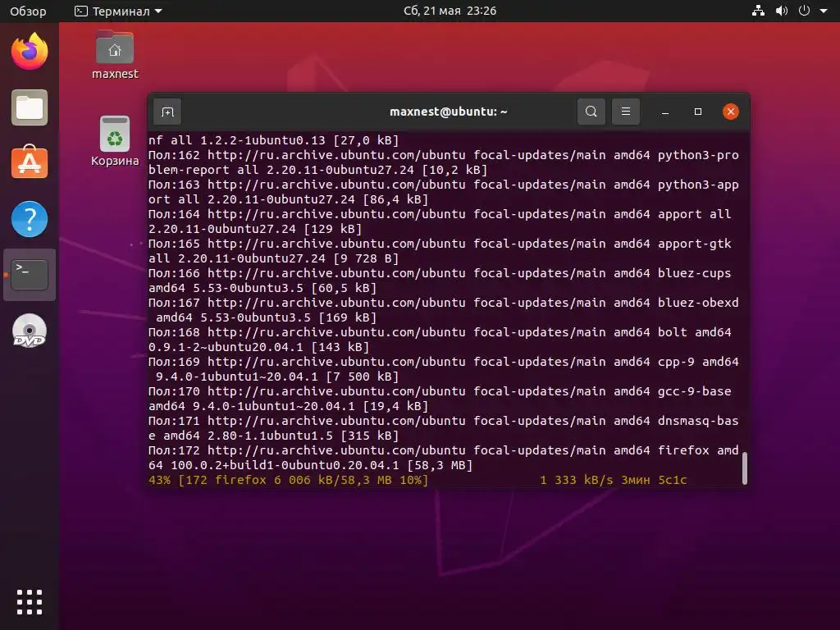Expand the system menu arrow in top bar
Screen dimensions: 840x630
pos(824,11)
